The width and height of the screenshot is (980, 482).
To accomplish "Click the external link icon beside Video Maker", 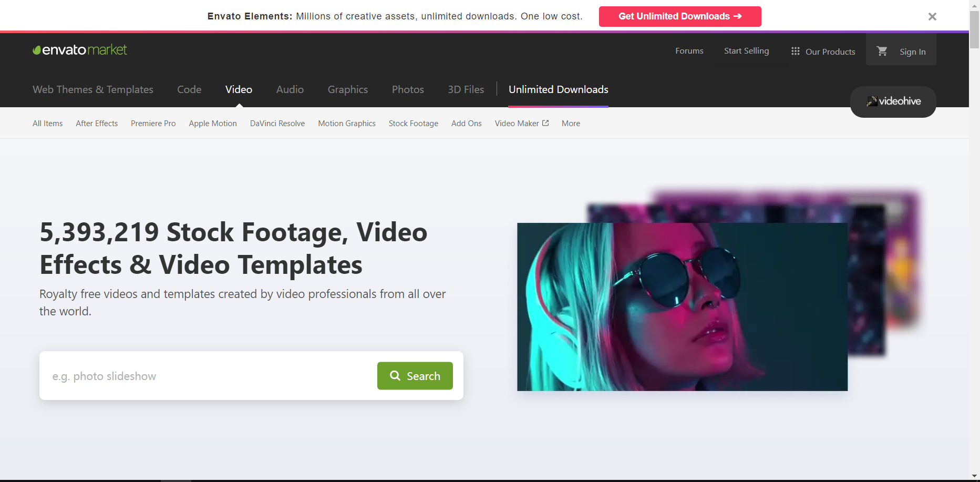I will 545,123.
